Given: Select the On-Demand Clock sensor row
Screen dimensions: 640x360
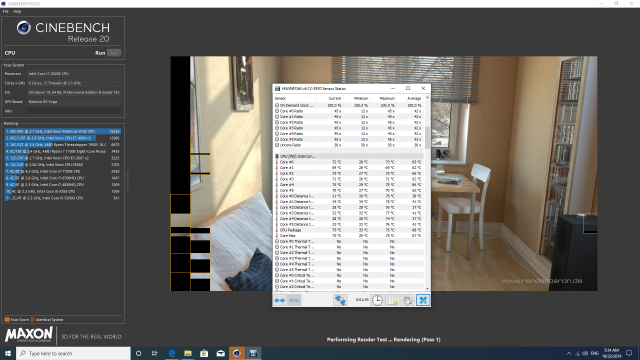Looking at the screenshot, I should [349, 105].
